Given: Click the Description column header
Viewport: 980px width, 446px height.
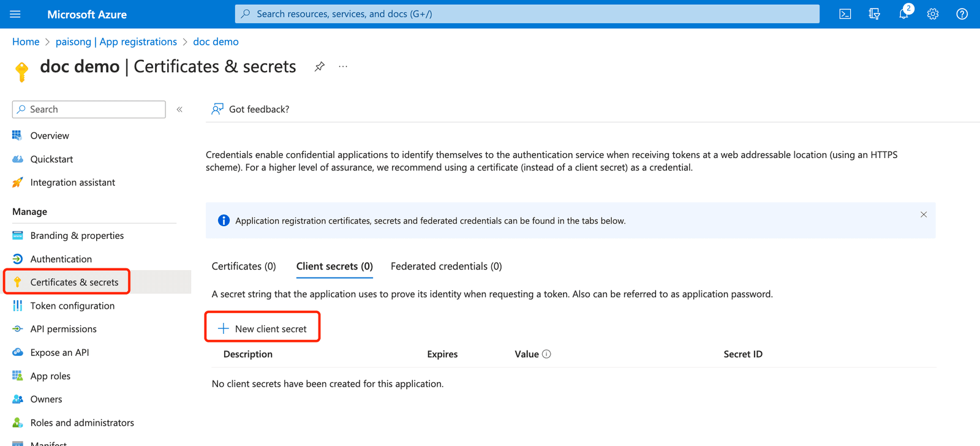Looking at the screenshot, I should pyautogui.click(x=248, y=354).
